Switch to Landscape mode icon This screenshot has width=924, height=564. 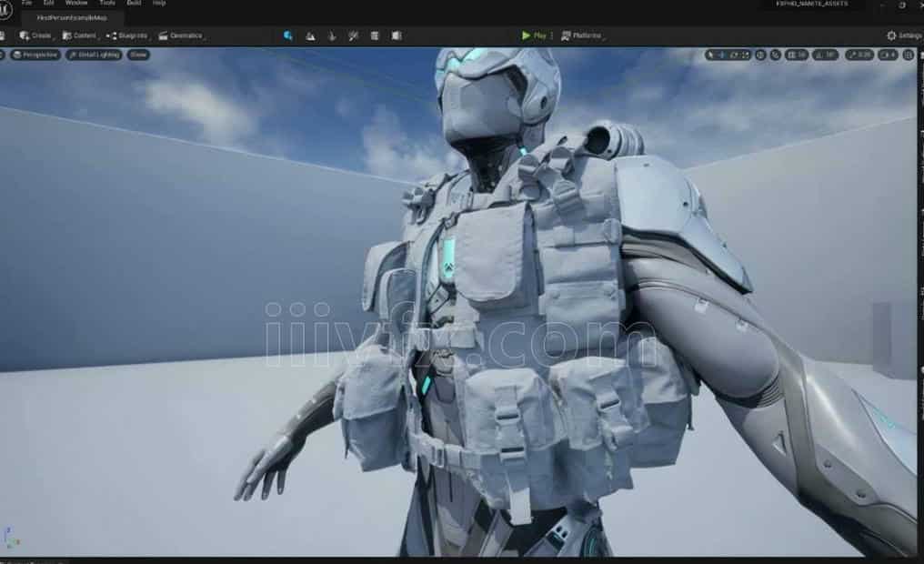(x=310, y=35)
